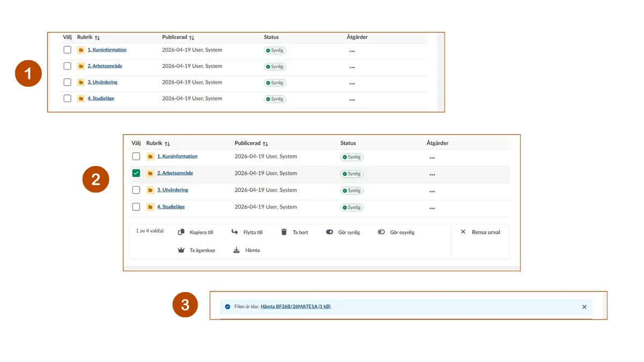Sort by Rubrik arrows in panel 1

click(97, 38)
